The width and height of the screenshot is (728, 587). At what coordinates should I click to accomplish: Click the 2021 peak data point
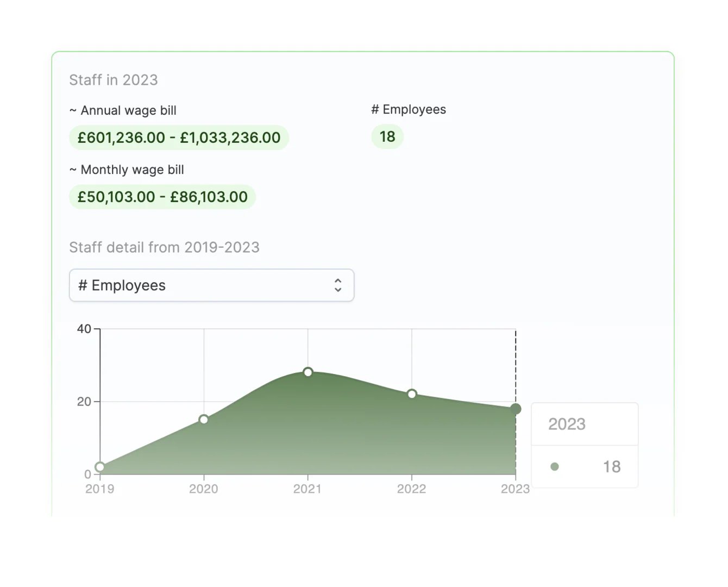point(308,372)
